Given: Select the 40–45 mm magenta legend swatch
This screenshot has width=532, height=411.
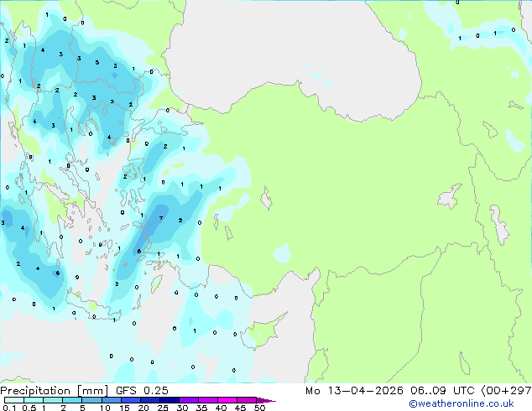Looking at the screenshot, I should pos(227,400).
